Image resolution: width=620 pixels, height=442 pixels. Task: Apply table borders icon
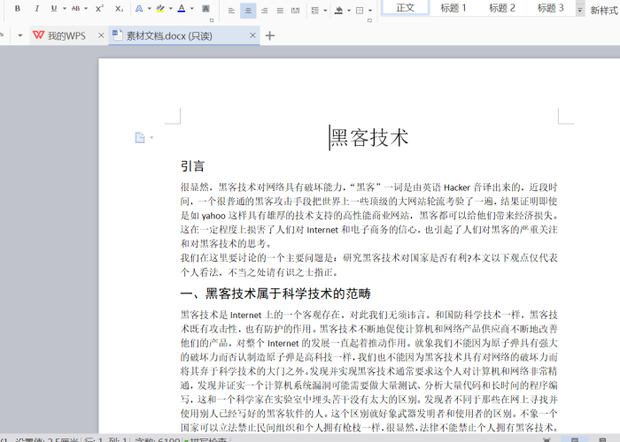point(360,11)
